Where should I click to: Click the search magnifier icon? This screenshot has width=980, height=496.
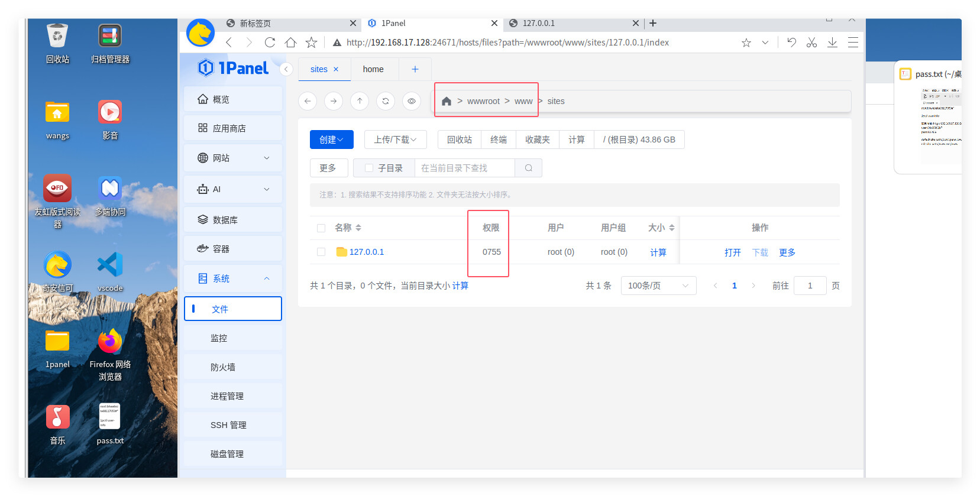[x=529, y=168]
